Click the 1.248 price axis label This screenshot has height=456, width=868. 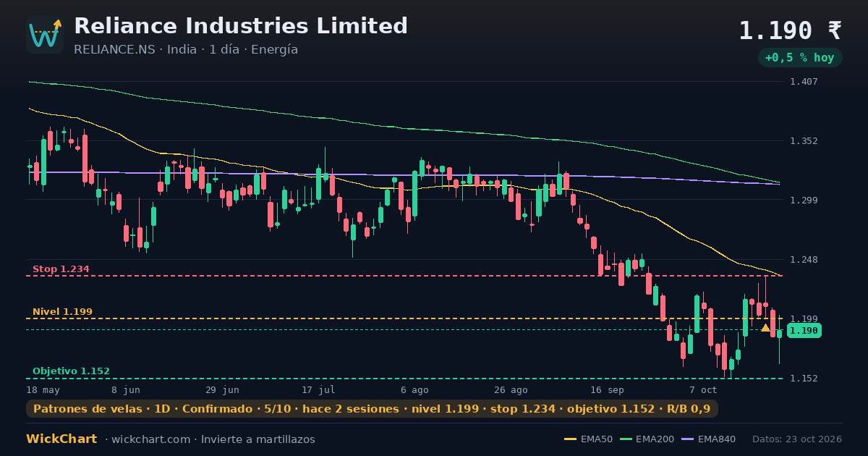pyautogui.click(x=804, y=260)
